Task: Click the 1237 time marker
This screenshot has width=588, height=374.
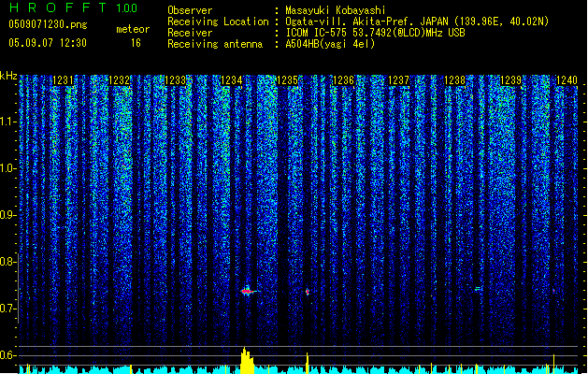Action: pos(398,80)
